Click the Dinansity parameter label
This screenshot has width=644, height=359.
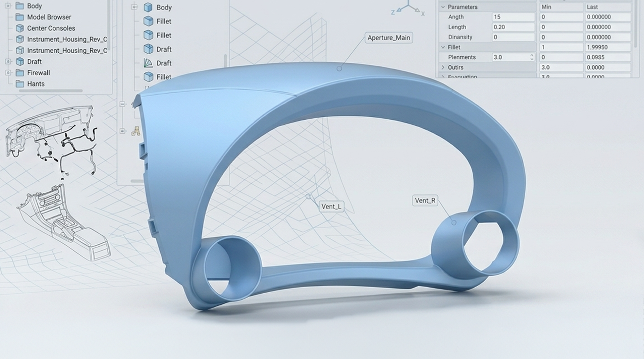click(460, 37)
